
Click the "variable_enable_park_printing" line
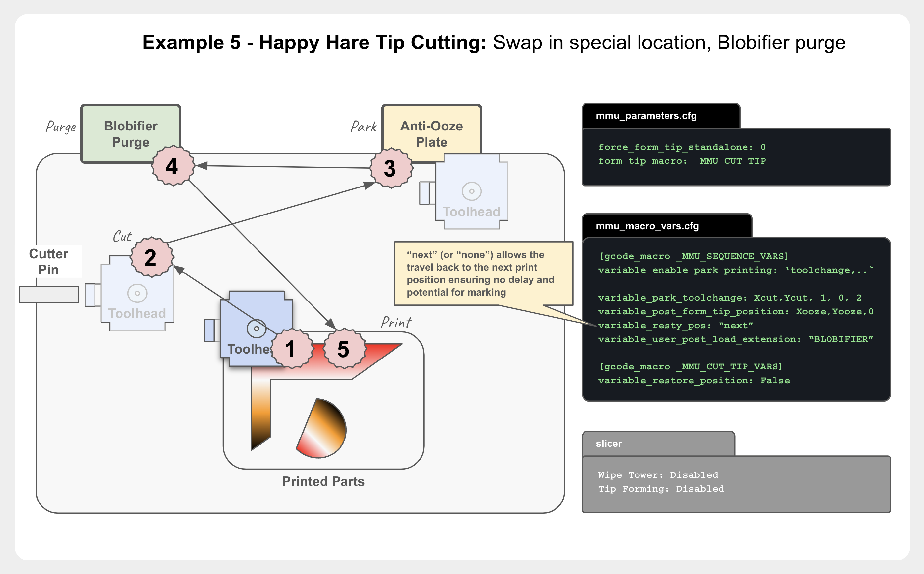pos(736,270)
